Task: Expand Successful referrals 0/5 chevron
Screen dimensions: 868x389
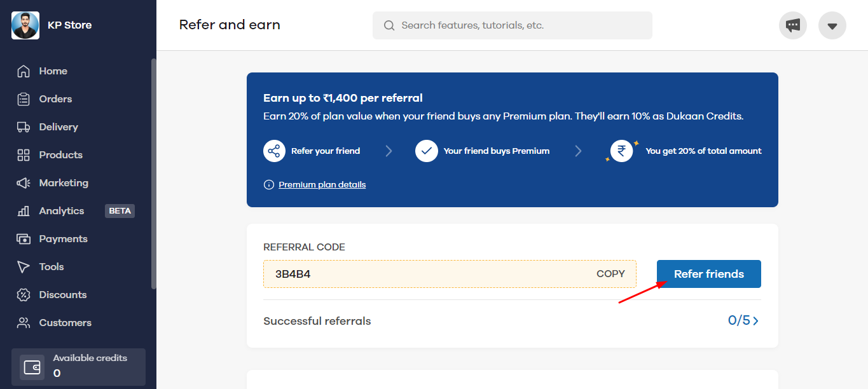Action: 755,321
